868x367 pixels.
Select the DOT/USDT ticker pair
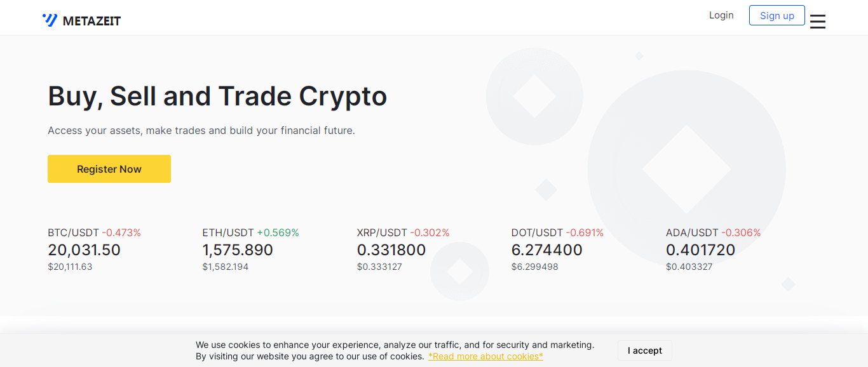(537, 233)
